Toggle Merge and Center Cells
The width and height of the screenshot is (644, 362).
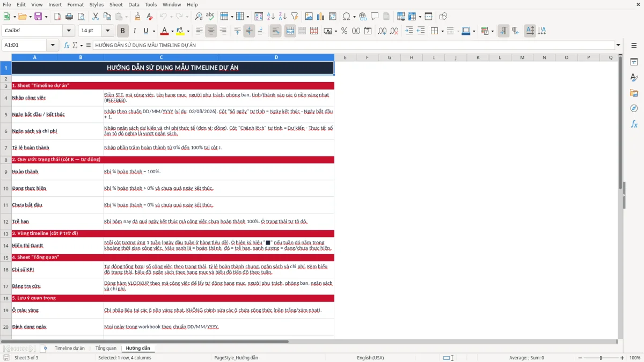pos(290,31)
